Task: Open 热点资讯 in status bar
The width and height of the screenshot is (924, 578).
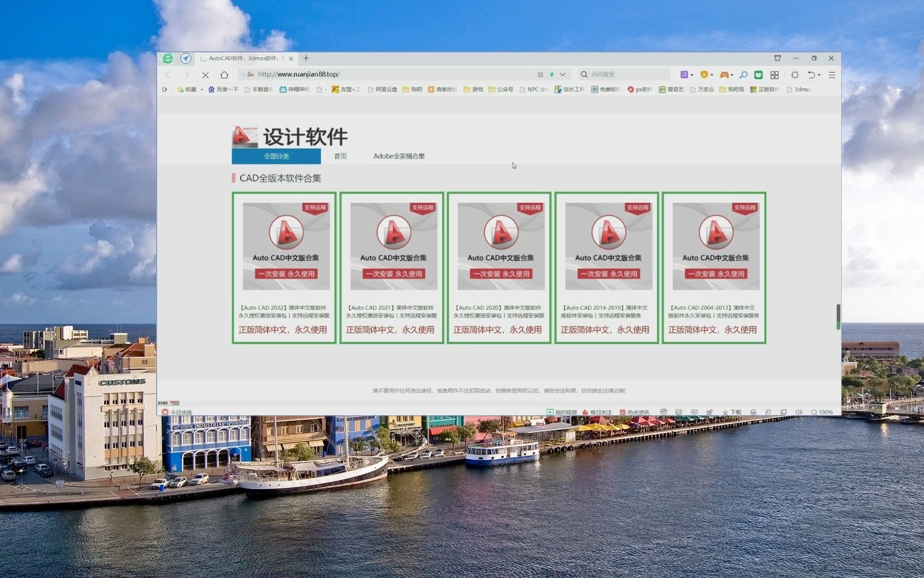Action: click(x=634, y=412)
